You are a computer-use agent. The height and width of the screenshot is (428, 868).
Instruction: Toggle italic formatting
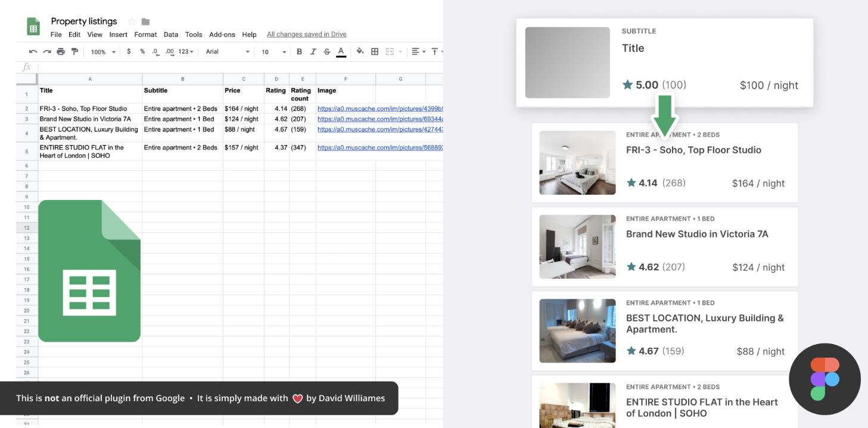[x=313, y=52]
